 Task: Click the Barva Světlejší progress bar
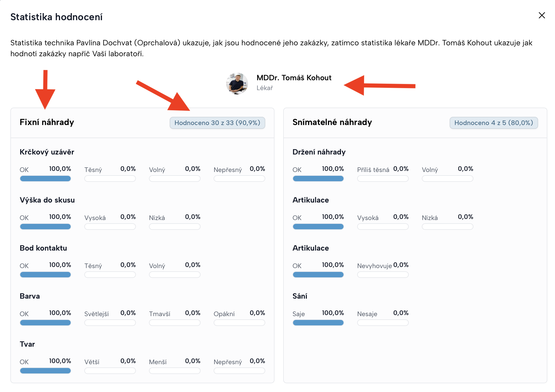(x=110, y=323)
